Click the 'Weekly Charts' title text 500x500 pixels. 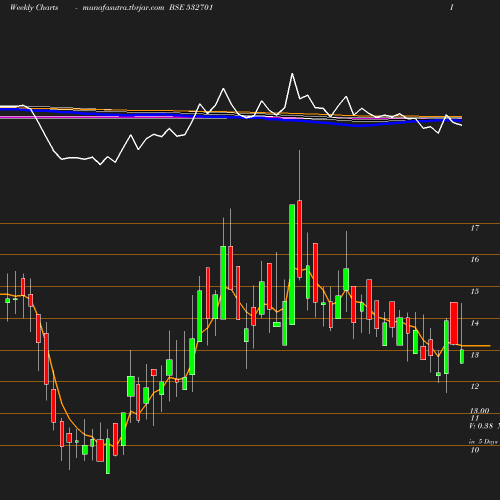[34, 7]
